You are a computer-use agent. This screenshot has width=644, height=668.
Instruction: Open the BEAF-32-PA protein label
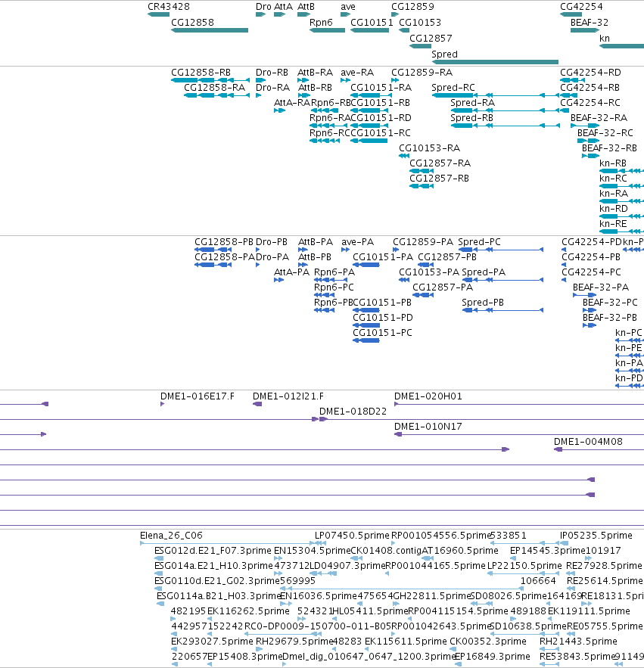coord(601,287)
